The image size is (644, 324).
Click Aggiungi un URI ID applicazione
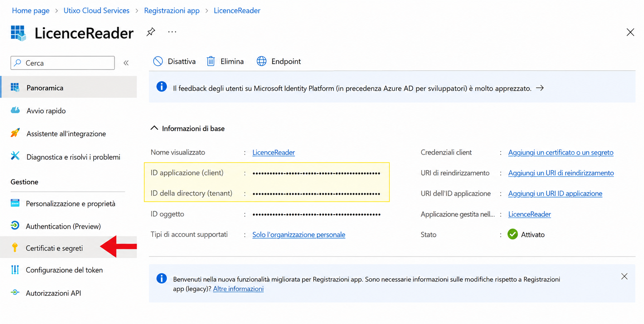[x=555, y=194]
